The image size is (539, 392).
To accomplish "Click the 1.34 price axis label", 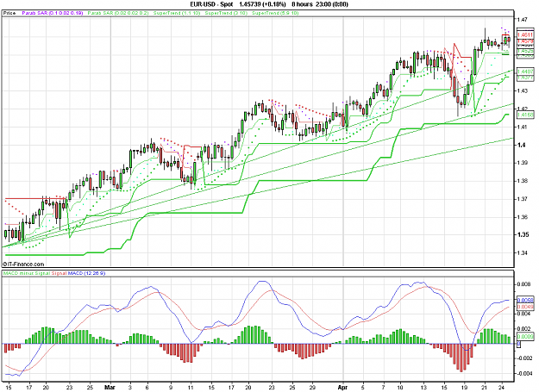I will (x=523, y=253).
